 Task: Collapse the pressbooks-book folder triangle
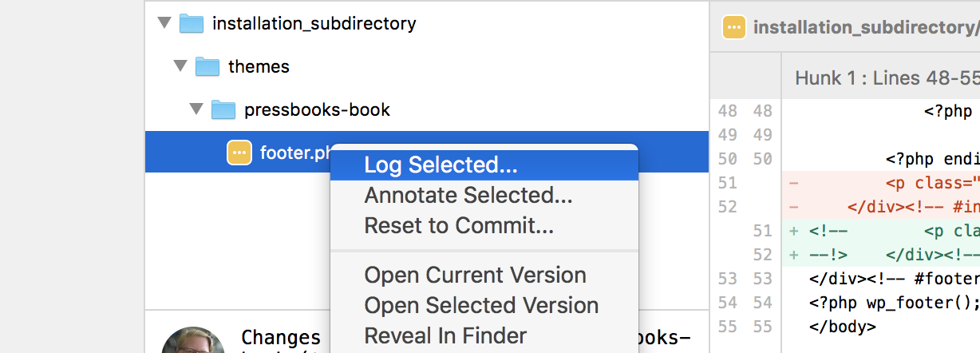click(196, 109)
